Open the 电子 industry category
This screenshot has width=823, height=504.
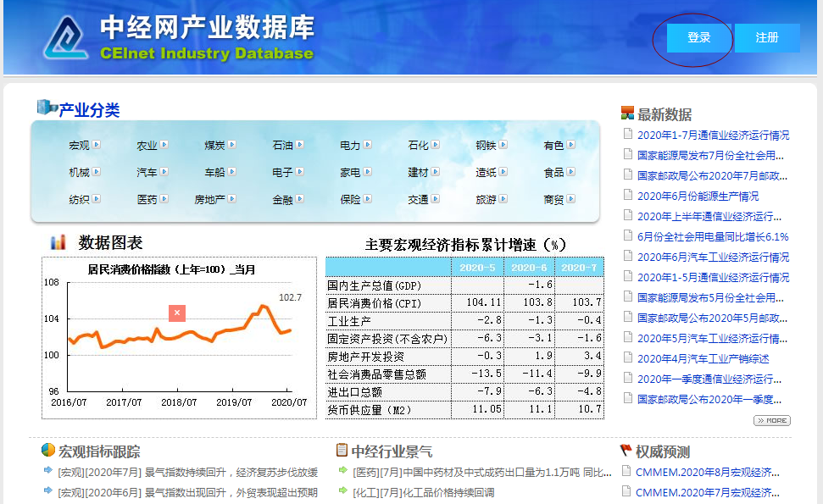[282, 173]
